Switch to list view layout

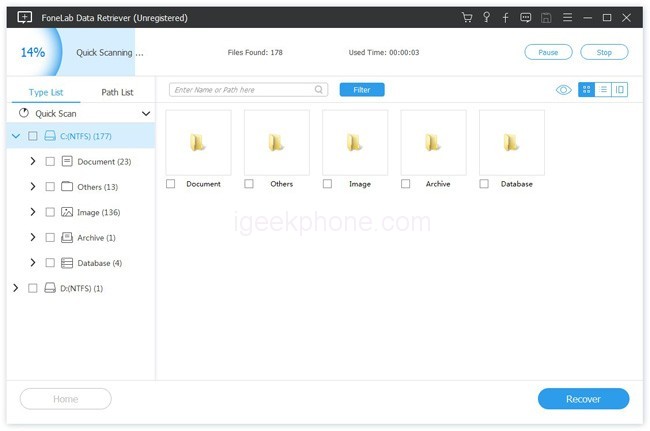(603, 90)
